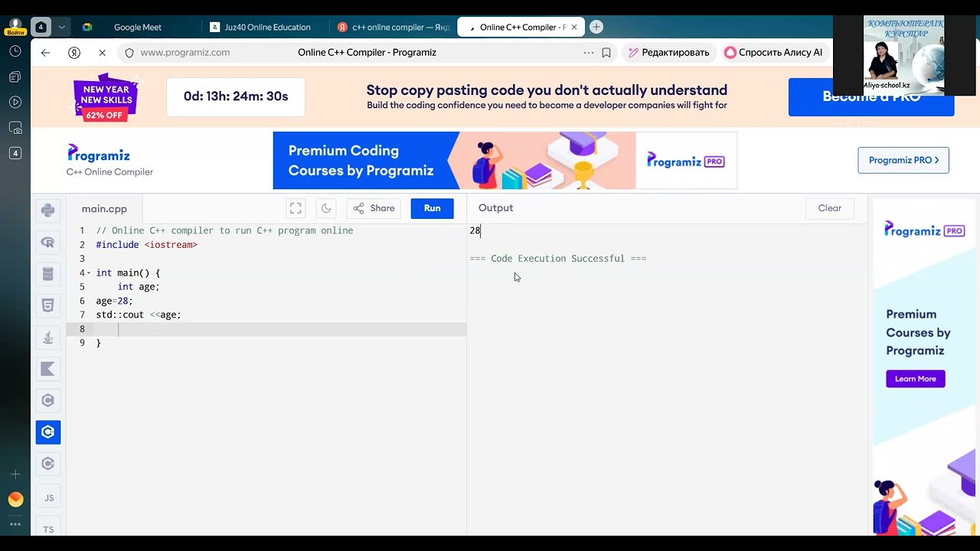
Task: Click the Programiz PRO logo in the side ad
Action: pyautogui.click(x=924, y=230)
